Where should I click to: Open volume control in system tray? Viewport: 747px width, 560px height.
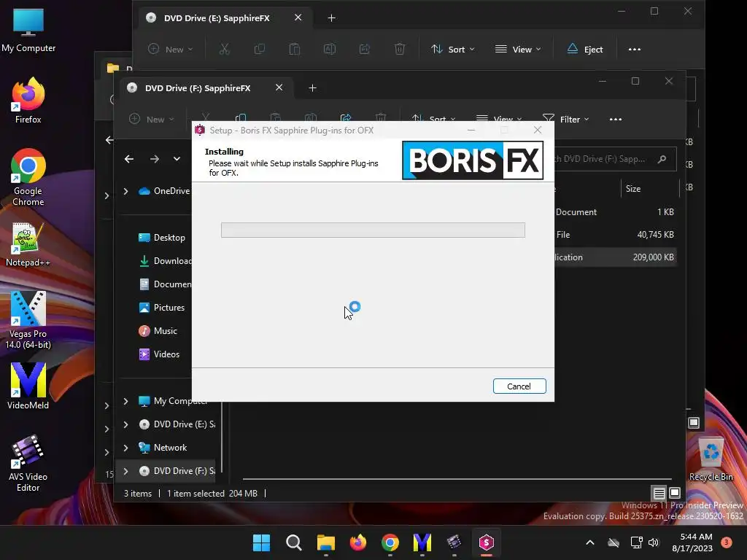[x=654, y=542]
